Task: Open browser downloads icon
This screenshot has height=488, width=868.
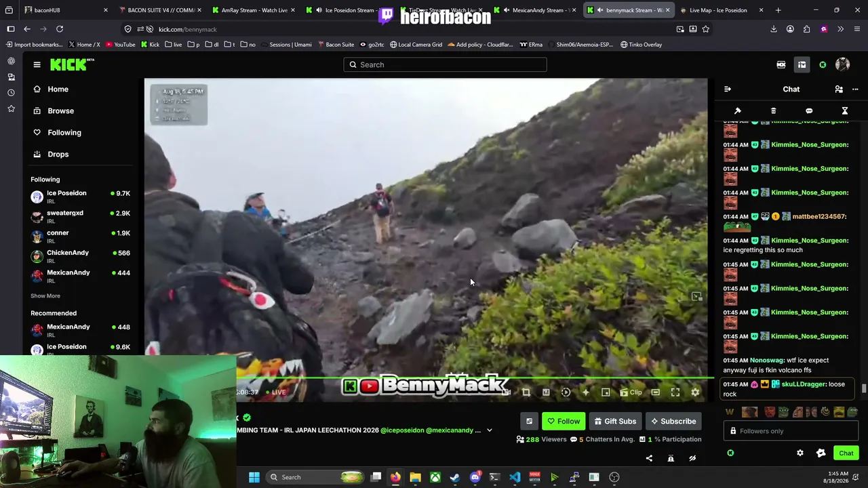Action: pos(774,29)
